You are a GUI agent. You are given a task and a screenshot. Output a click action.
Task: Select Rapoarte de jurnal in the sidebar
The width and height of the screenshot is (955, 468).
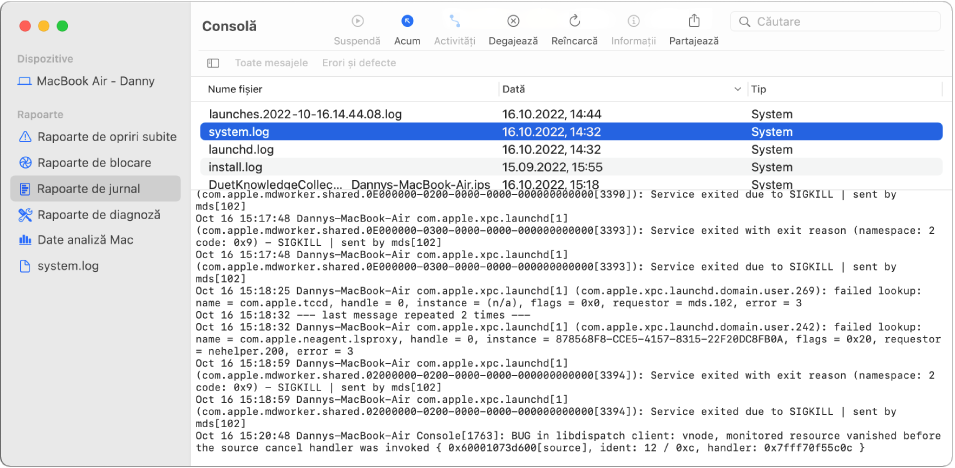tap(96, 189)
